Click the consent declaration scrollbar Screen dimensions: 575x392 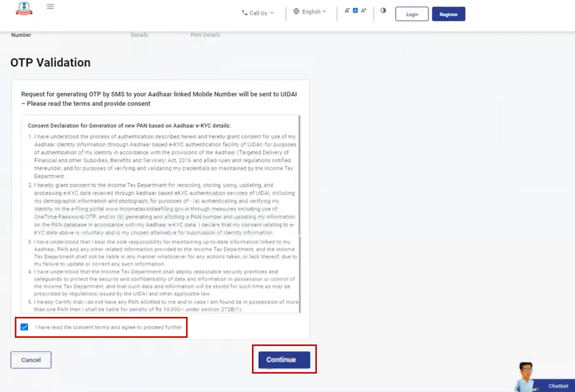[300, 214]
